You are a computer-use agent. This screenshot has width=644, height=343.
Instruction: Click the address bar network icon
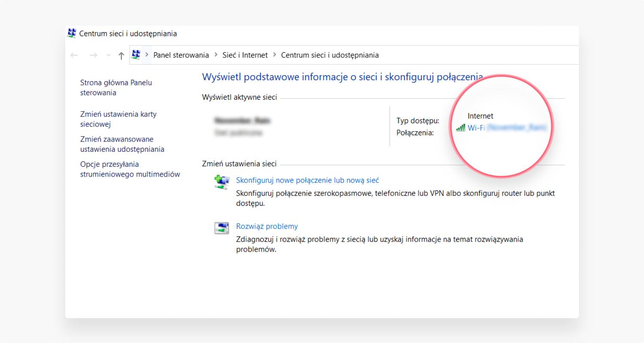pos(136,55)
